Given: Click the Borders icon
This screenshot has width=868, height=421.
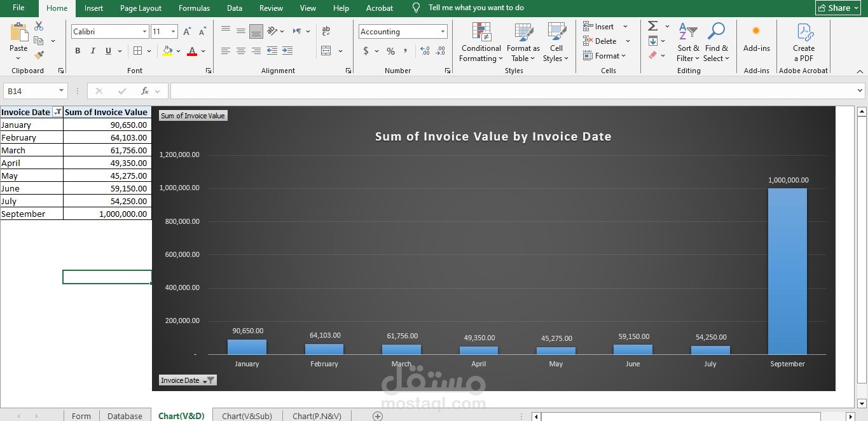Looking at the screenshot, I should pyautogui.click(x=137, y=51).
